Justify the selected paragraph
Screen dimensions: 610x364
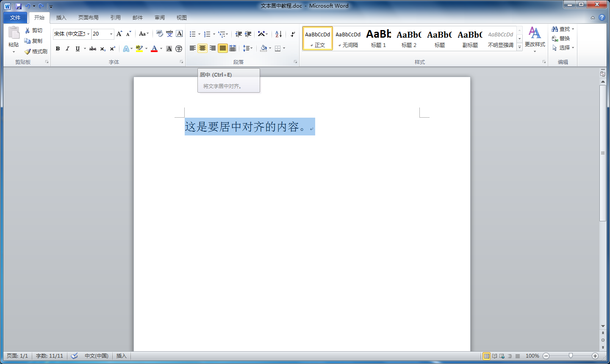click(223, 48)
